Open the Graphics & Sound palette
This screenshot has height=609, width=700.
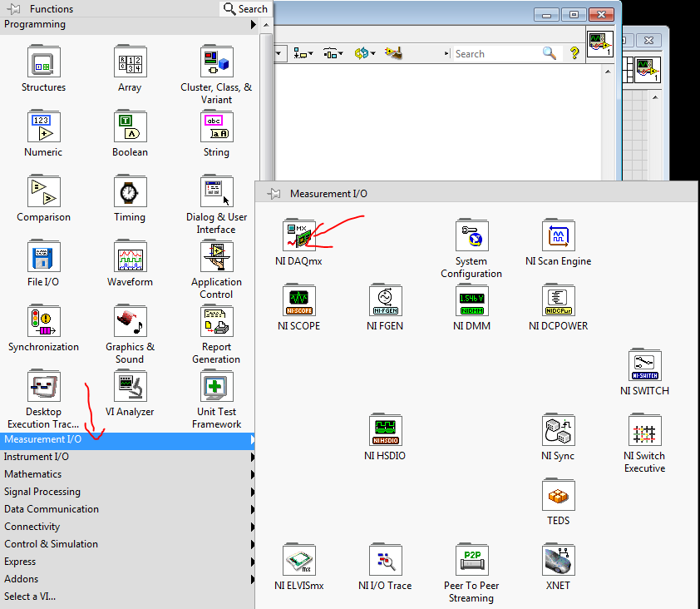tap(130, 321)
